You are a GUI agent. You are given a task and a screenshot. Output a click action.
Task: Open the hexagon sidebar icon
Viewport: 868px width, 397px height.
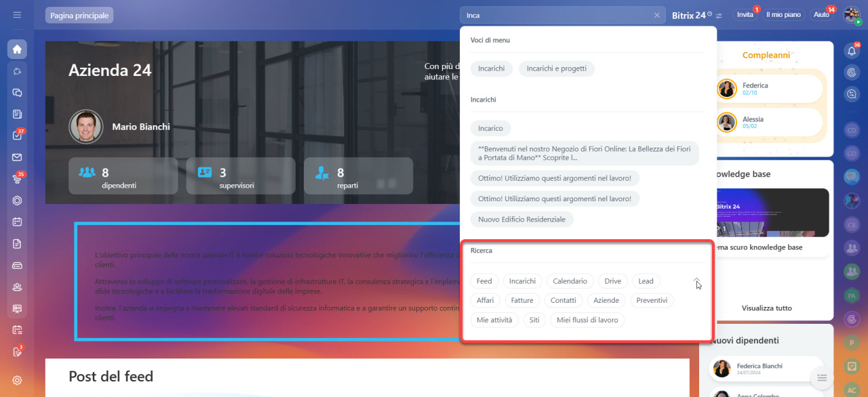point(17,201)
